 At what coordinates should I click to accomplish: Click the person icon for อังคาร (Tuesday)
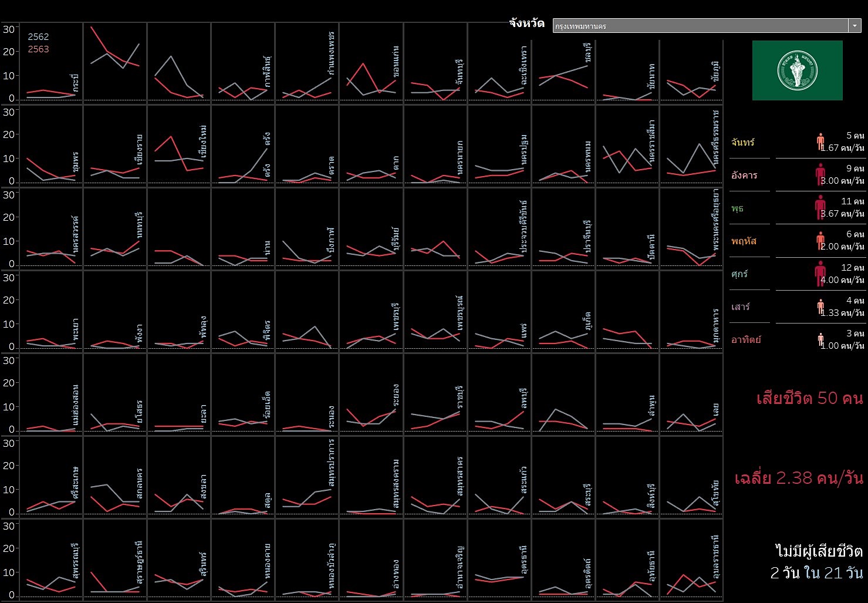coord(820,175)
